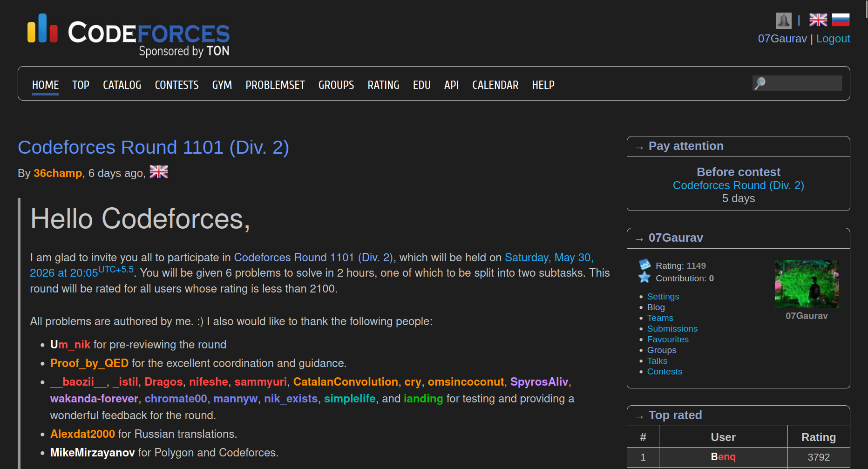The width and height of the screenshot is (868, 469).
Task: Open Codeforces Round (Div. 2) in Pay attention
Action: (739, 185)
